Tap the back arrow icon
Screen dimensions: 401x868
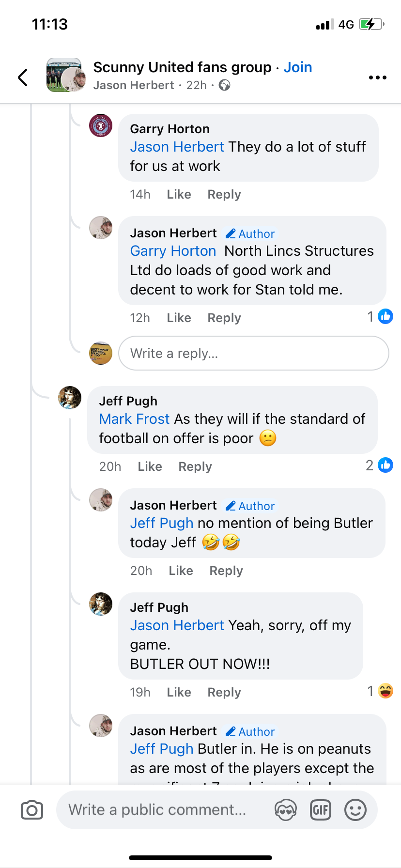pyautogui.click(x=23, y=77)
